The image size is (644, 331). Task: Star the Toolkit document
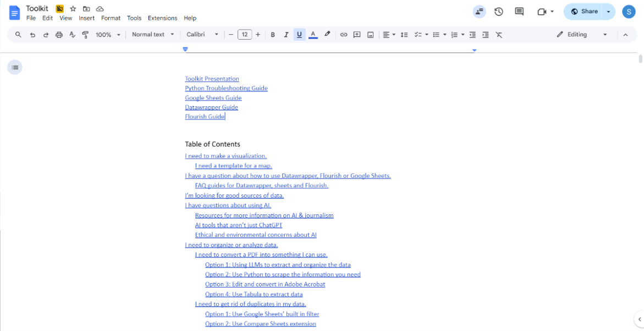point(73,9)
